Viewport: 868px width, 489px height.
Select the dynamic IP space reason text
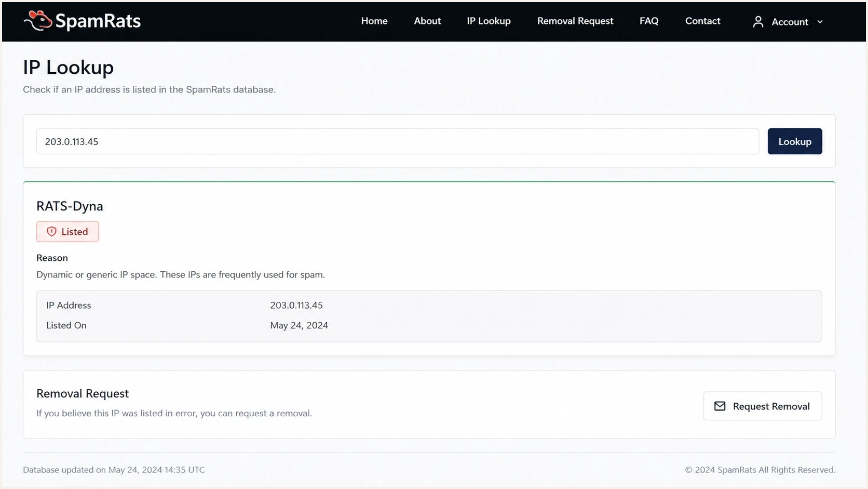[x=181, y=274]
